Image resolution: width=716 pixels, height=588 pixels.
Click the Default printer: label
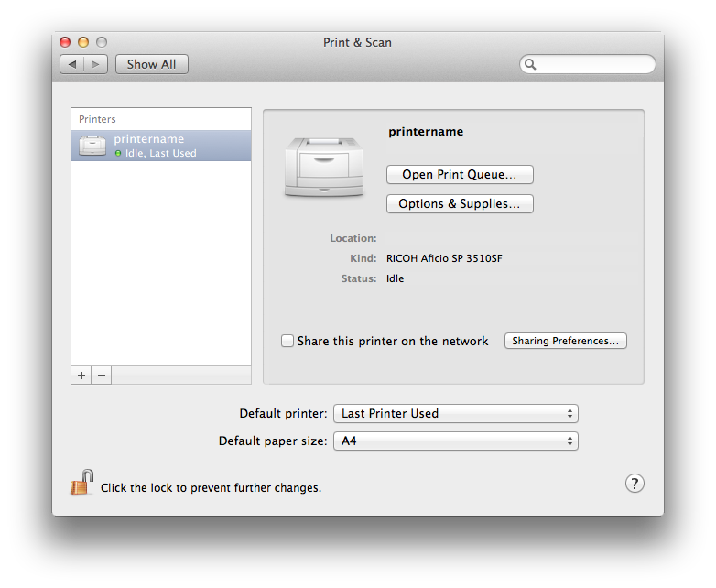[283, 413]
